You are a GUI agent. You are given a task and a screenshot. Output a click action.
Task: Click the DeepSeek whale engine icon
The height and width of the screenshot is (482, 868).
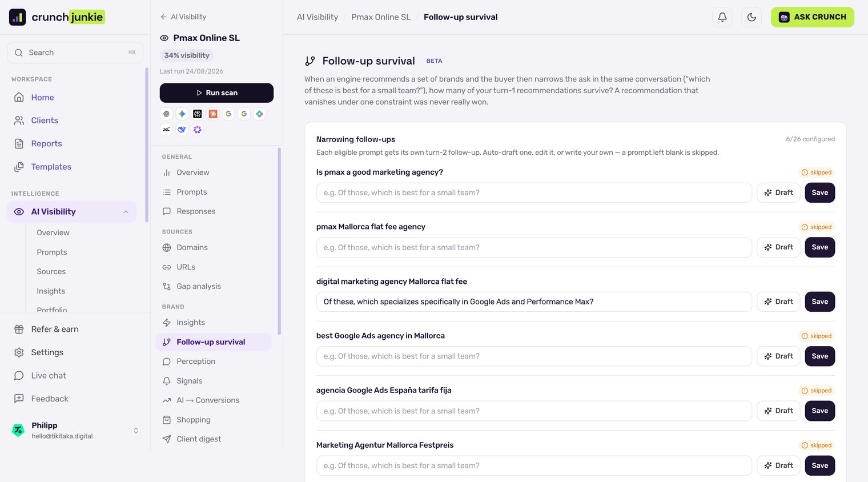(x=182, y=130)
